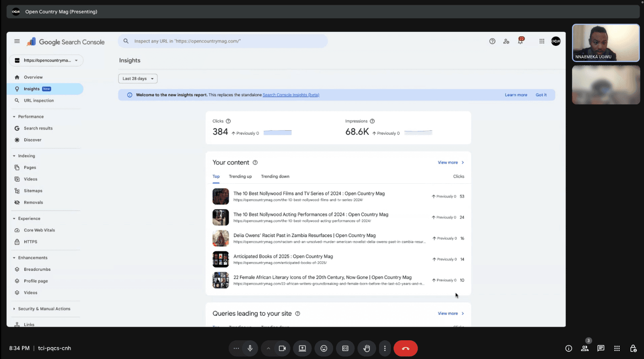This screenshot has width=644, height=359.
Task: Open Best Nollywood Acting Performances row
Action: point(338,218)
